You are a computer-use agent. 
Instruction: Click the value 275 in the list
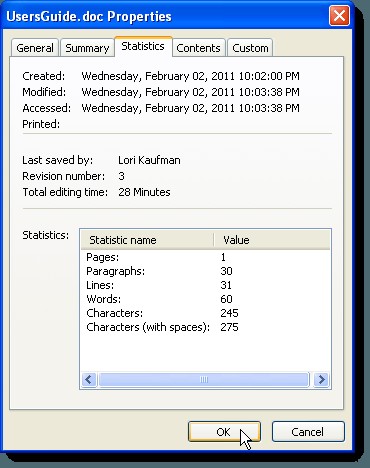229,327
